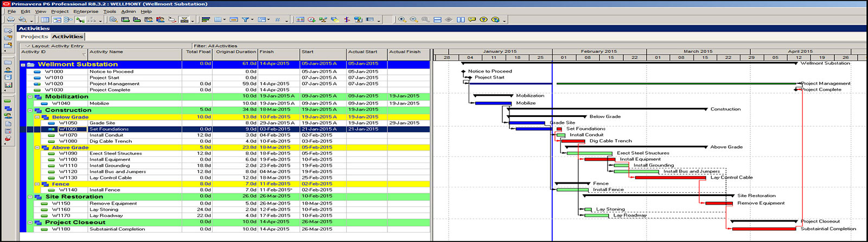This screenshot has width=868, height=242.
Task: Click the Timescale icon
Action: tap(234, 19)
